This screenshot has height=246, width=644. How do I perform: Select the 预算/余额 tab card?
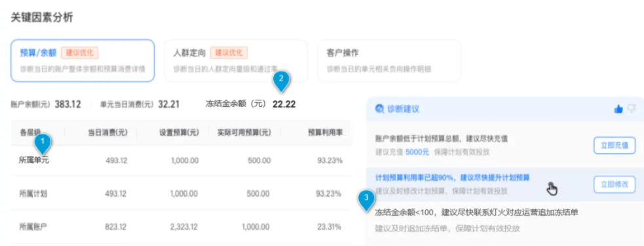(x=83, y=61)
